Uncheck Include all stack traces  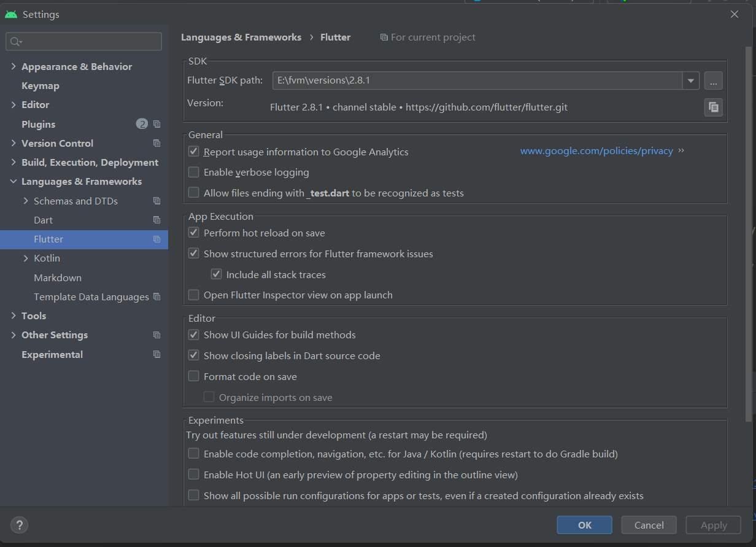pyautogui.click(x=216, y=274)
